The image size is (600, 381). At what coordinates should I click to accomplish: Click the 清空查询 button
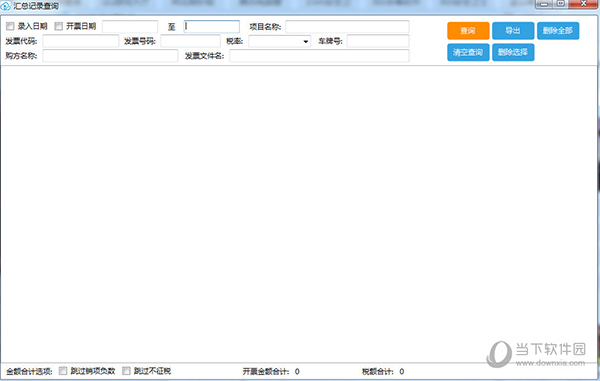tap(468, 52)
